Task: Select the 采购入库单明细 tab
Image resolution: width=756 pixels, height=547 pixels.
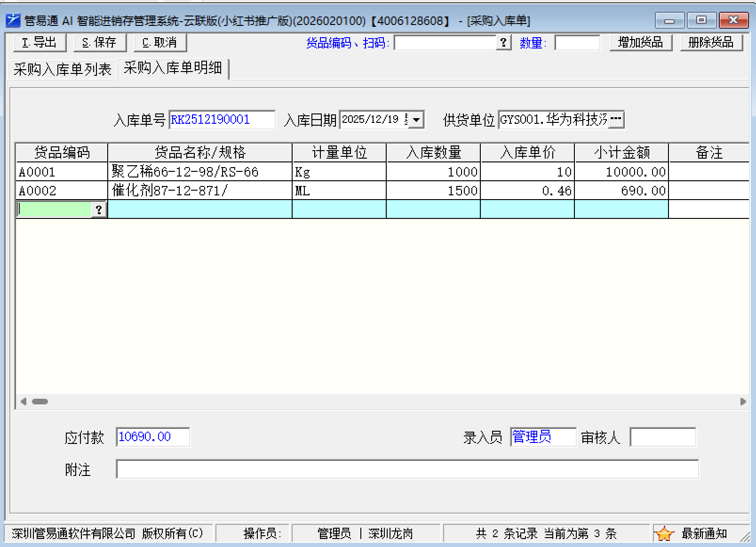Action: (x=173, y=68)
